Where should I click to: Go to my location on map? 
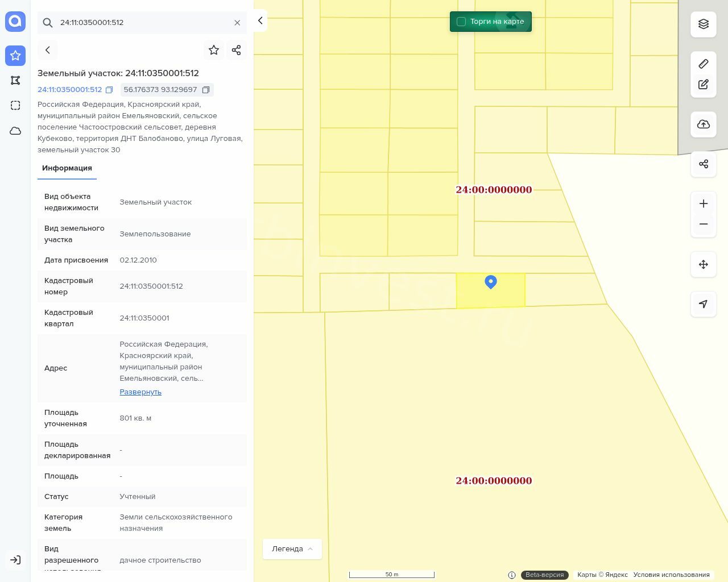(703, 304)
